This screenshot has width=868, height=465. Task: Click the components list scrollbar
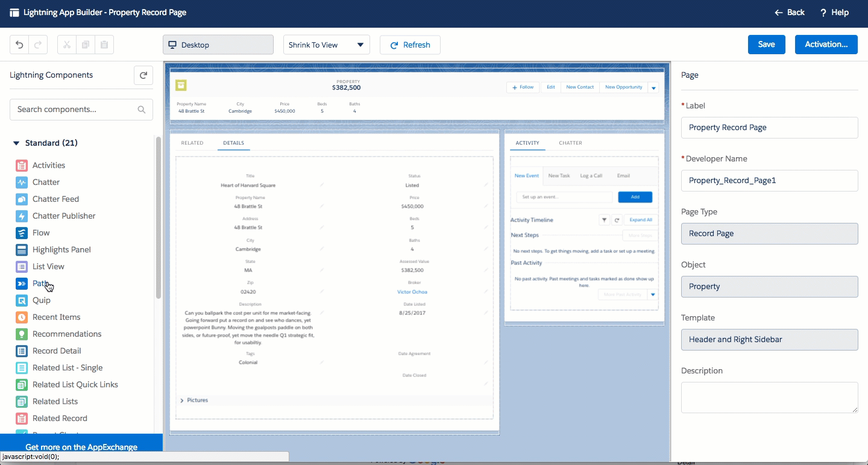point(159,217)
